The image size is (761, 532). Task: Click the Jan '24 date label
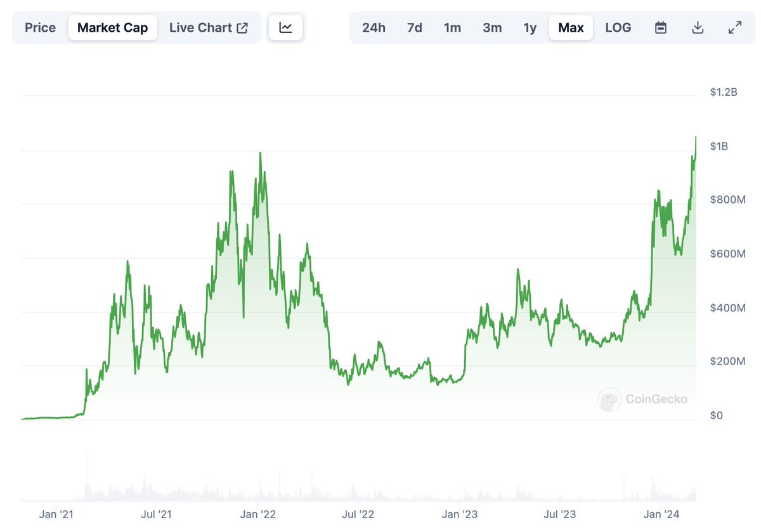663,514
